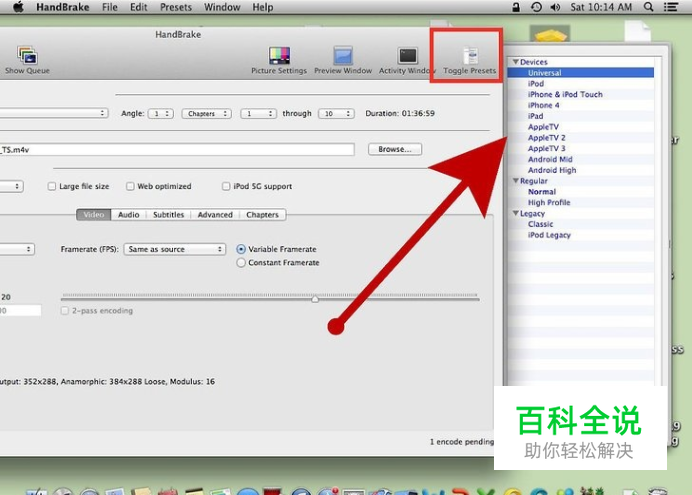Image resolution: width=692 pixels, height=495 pixels.
Task: Open the Edit menu
Action: (139, 7)
